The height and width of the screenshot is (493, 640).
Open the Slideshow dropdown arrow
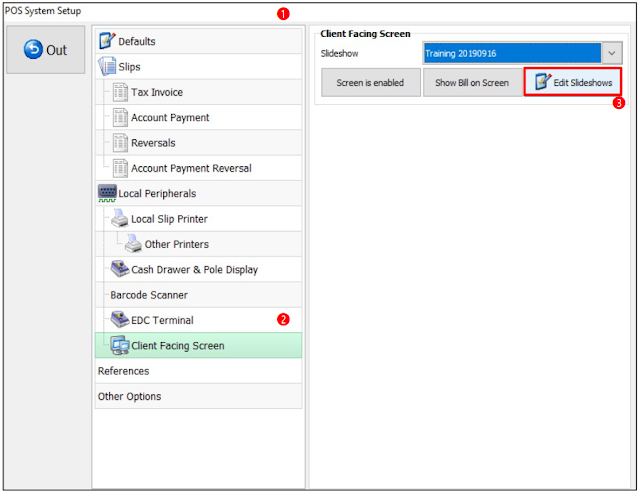pyautogui.click(x=611, y=53)
